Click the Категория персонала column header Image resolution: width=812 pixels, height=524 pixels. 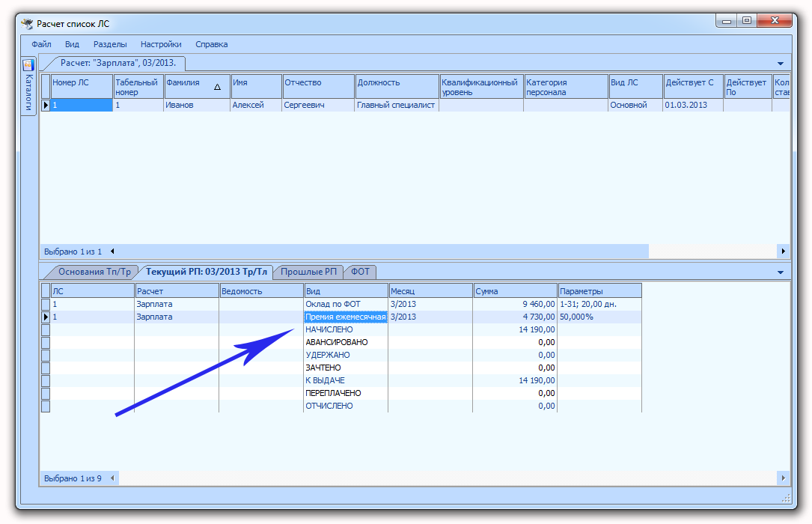click(566, 87)
